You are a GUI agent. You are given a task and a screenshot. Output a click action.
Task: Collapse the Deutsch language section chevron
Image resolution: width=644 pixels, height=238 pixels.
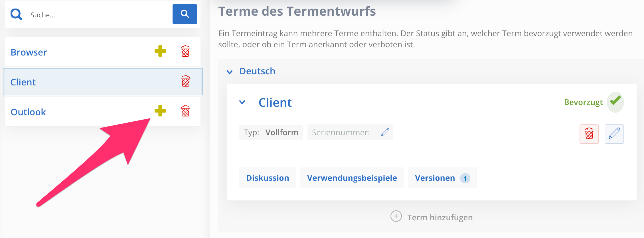(230, 72)
